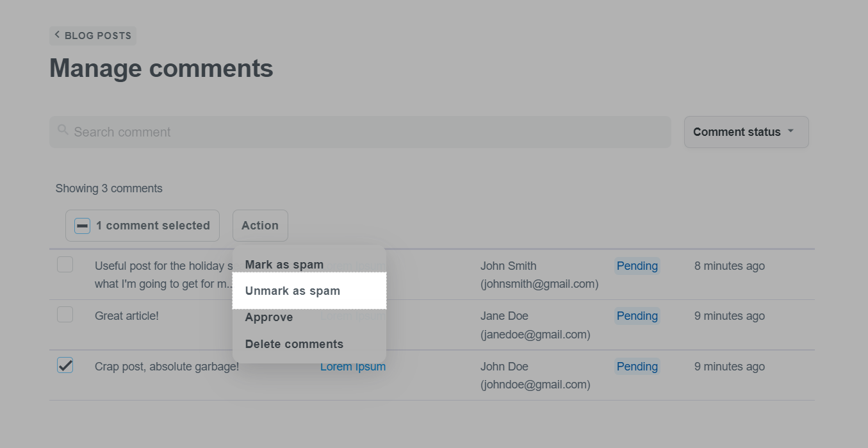Click John Smith's Pending status badge
This screenshot has height=448, width=868.
(x=637, y=266)
